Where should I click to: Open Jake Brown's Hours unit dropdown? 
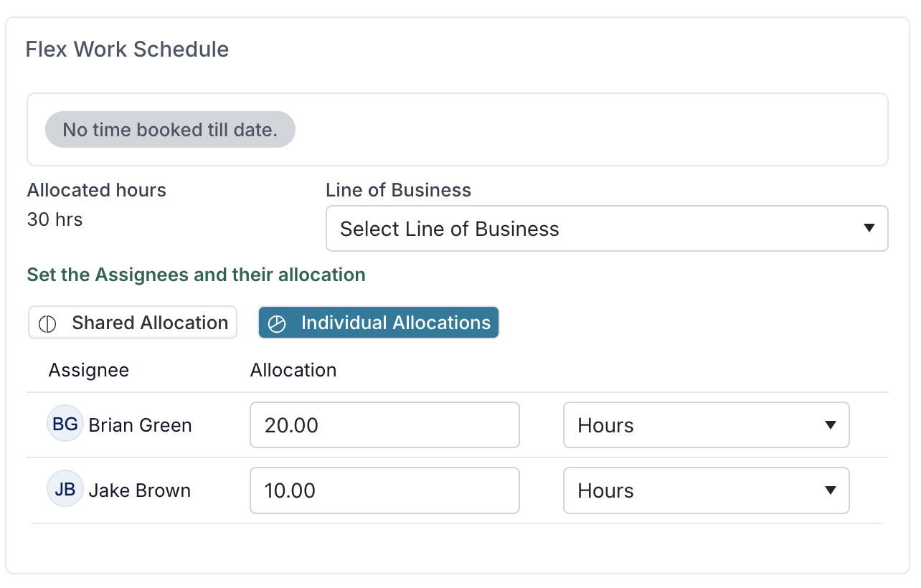tap(707, 490)
